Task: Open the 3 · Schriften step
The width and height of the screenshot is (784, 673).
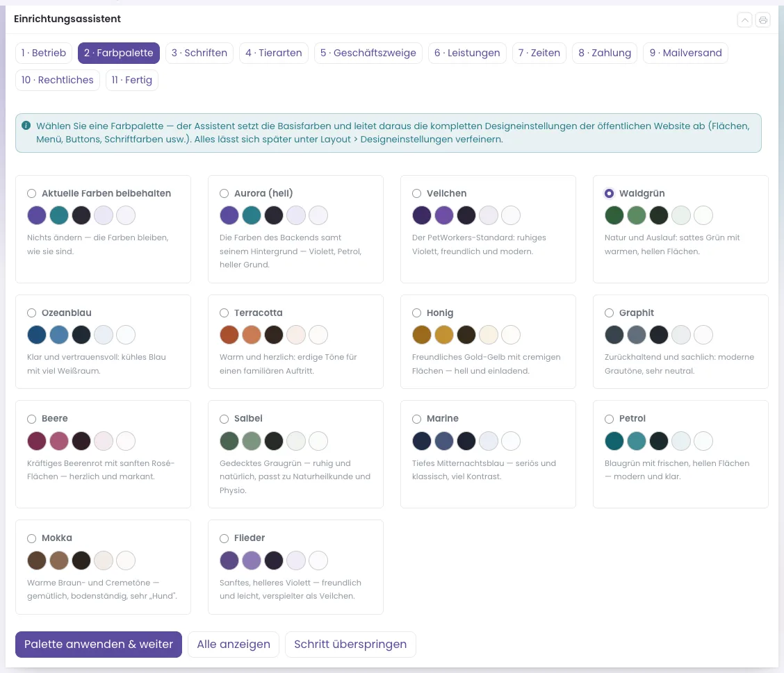Action: click(x=199, y=53)
